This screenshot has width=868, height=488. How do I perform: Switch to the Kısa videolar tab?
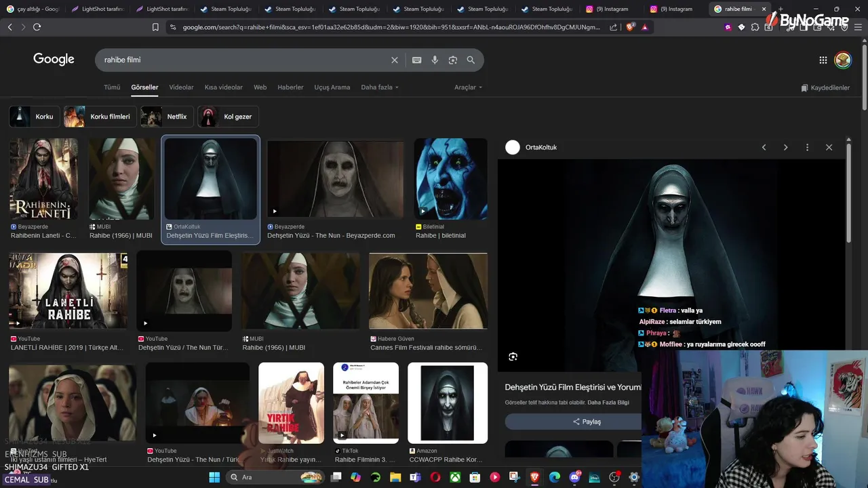point(224,87)
